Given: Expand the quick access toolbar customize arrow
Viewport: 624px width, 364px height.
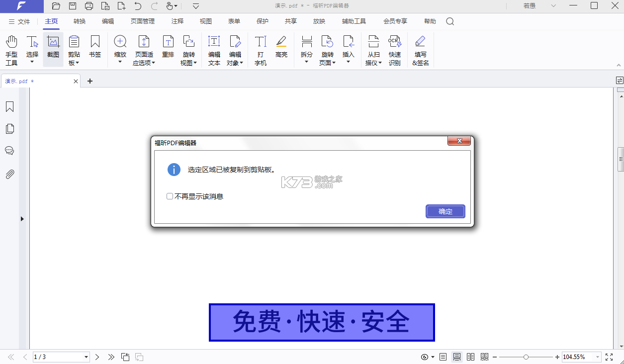Looking at the screenshot, I should coord(196,6).
